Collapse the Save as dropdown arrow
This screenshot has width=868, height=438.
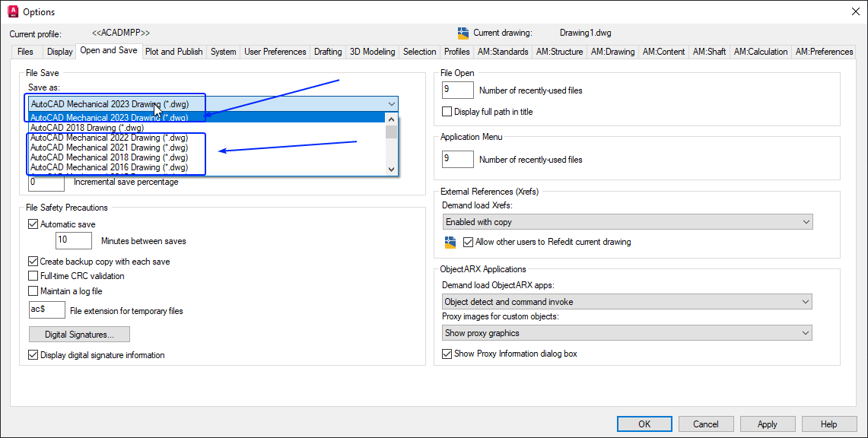[391, 104]
